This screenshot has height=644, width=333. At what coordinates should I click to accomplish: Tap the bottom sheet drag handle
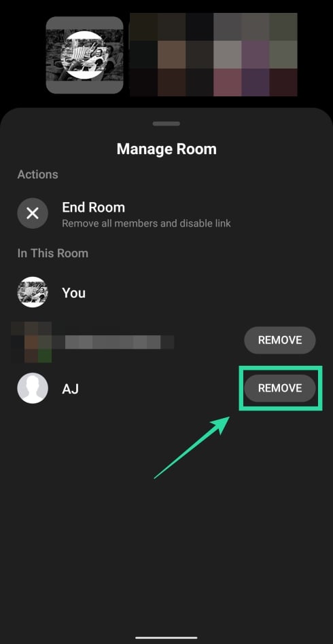coord(166,124)
